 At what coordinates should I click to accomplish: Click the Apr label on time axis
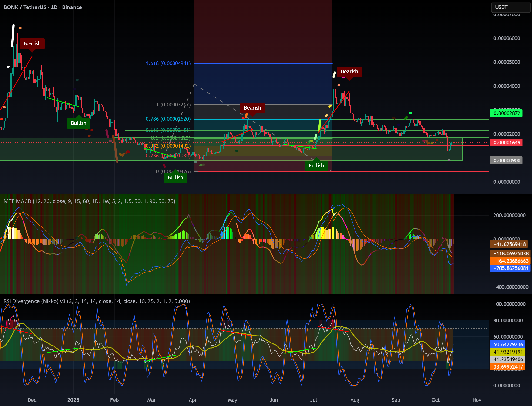[x=193, y=400]
